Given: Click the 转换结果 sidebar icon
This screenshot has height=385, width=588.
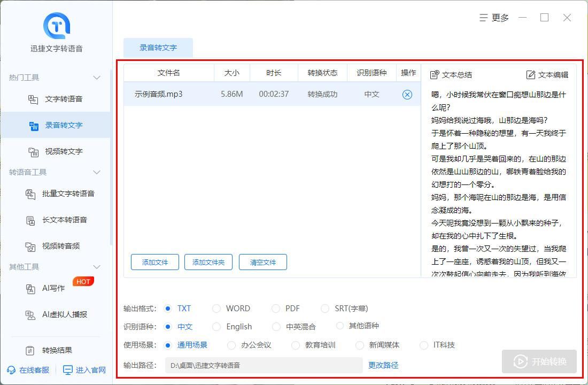Looking at the screenshot, I should 30,351.
